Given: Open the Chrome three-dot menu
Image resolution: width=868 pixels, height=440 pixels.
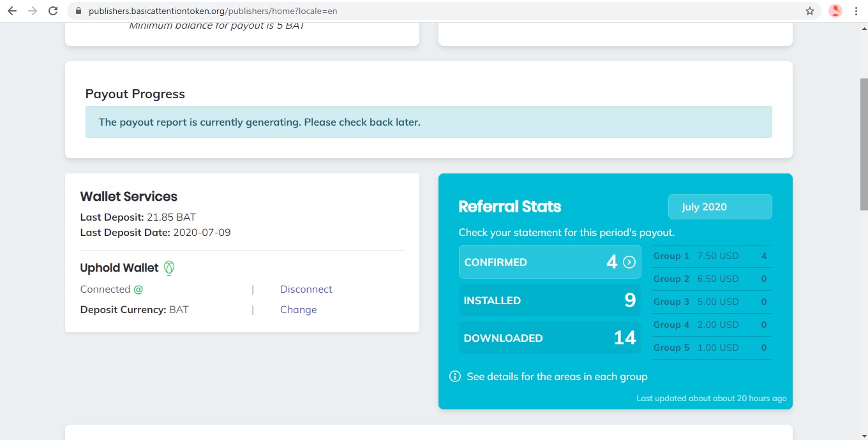Looking at the screenshot, I should tap(856, 11).
